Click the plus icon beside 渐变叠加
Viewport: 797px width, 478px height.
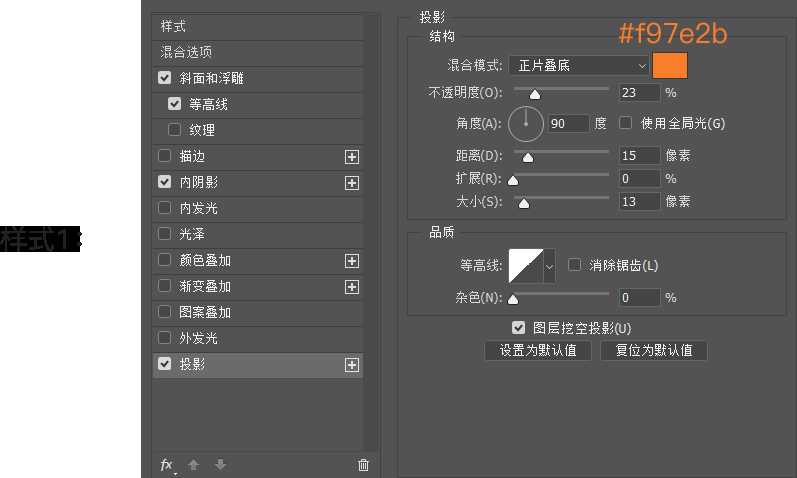pyautogui.click(x=351, y=287)
